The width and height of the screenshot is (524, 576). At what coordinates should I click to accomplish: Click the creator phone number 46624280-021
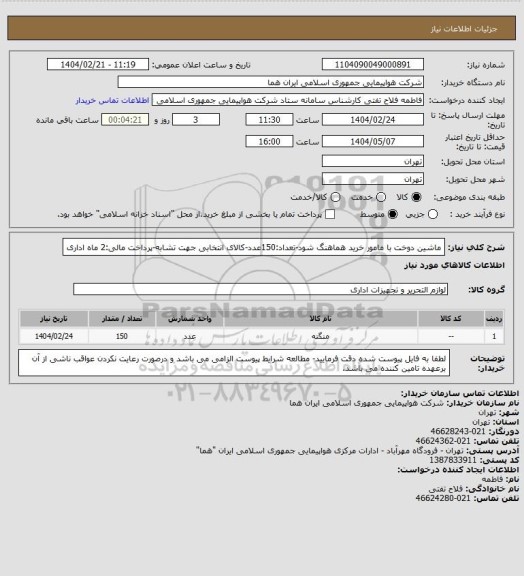443,498
